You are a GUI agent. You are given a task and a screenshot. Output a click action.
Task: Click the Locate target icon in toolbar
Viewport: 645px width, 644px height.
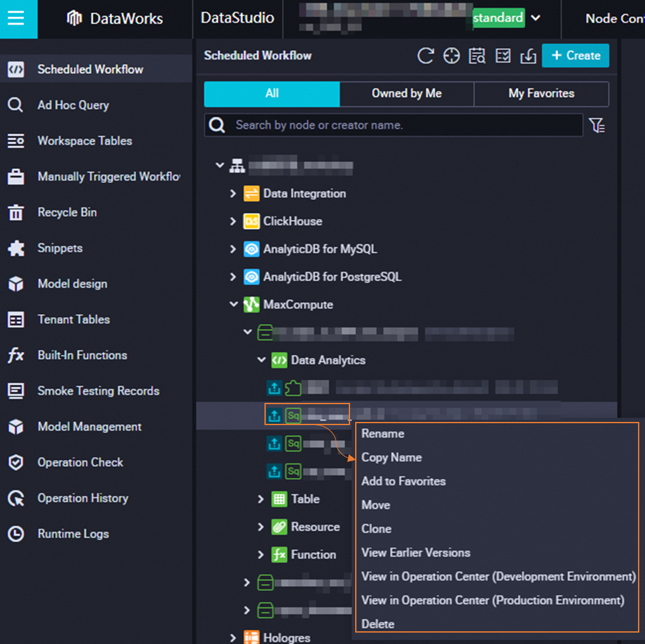(x=452, y=56)
